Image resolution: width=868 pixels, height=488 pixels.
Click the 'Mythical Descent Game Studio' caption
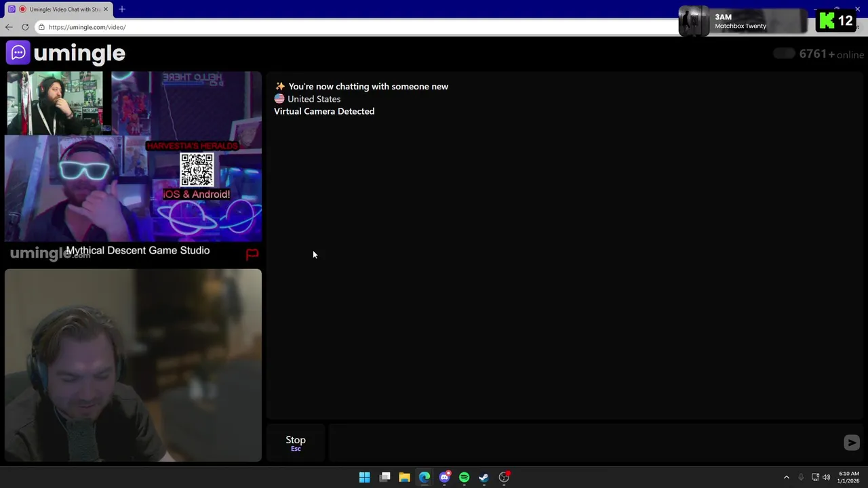tap(138, 250)
